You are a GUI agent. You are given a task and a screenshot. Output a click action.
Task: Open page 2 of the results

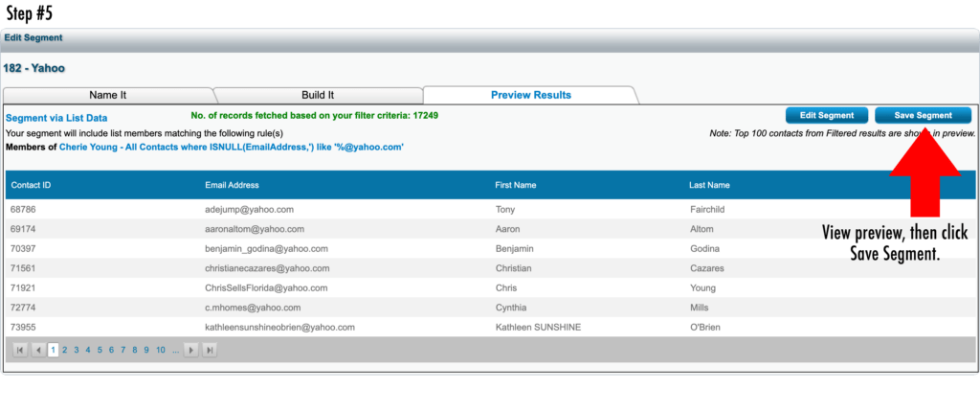click(64, 351)
